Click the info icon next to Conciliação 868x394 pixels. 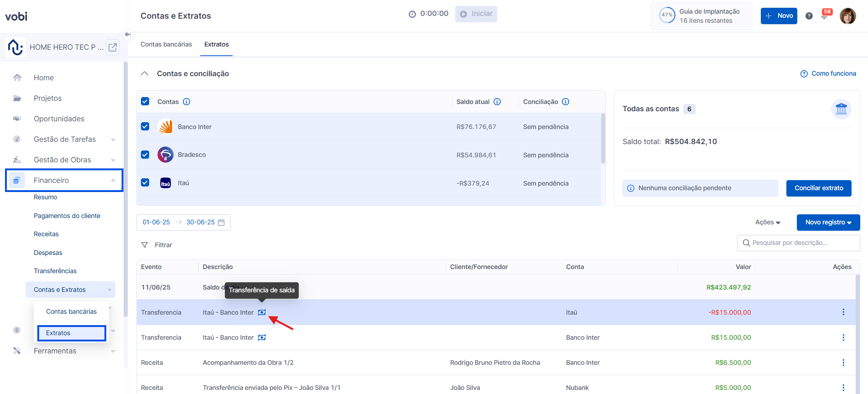[566, 102]
